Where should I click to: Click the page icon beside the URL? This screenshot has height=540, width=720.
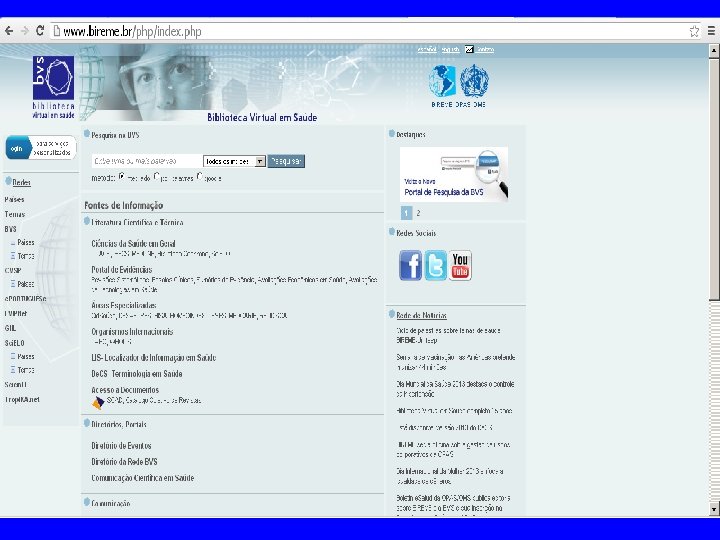tap(56, 31)
